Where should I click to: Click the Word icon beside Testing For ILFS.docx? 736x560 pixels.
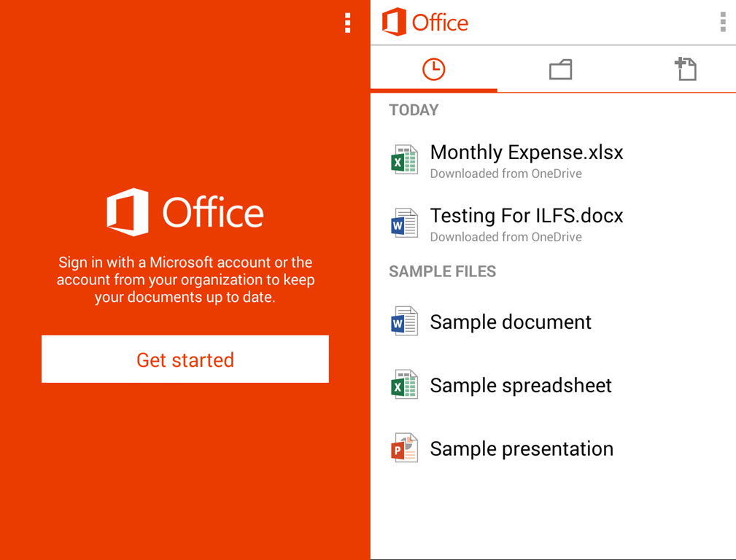pos(404,224)
